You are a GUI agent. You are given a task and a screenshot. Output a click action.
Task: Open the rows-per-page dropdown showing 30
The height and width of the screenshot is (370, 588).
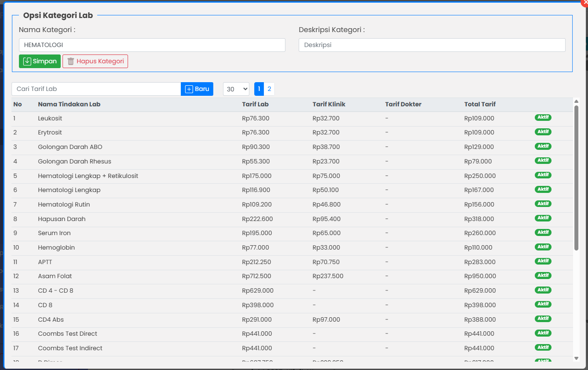point(236,89)
